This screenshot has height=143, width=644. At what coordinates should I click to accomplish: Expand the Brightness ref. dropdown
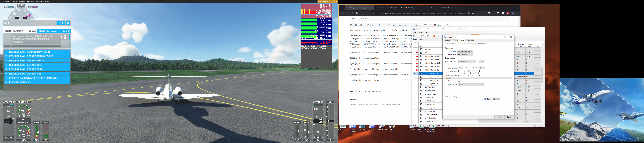click(471, 85)
